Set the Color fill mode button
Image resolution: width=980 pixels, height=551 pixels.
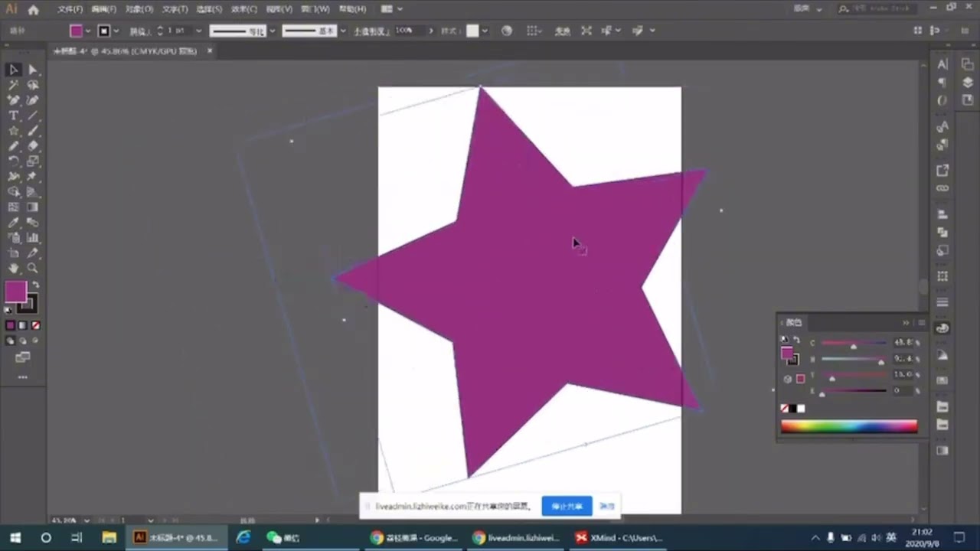click(11, 325)
